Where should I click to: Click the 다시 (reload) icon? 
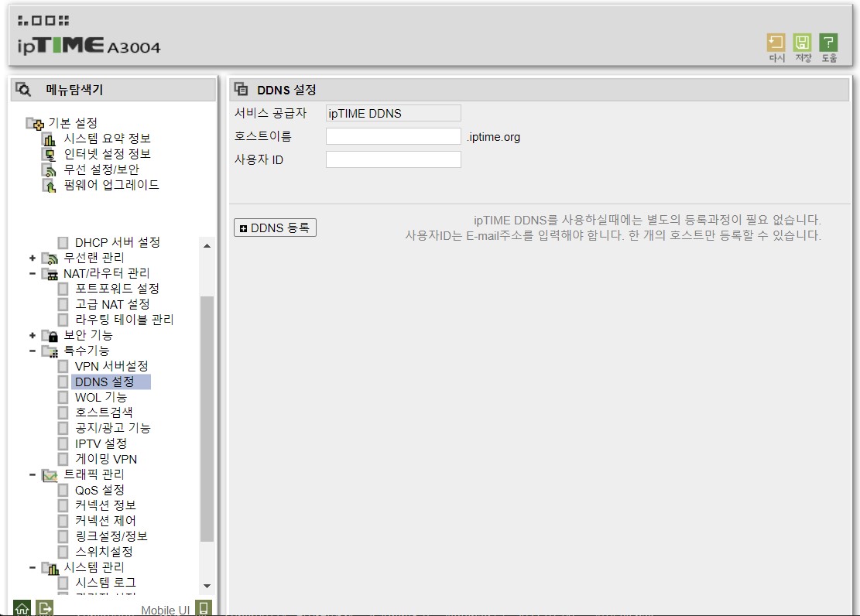776,43
